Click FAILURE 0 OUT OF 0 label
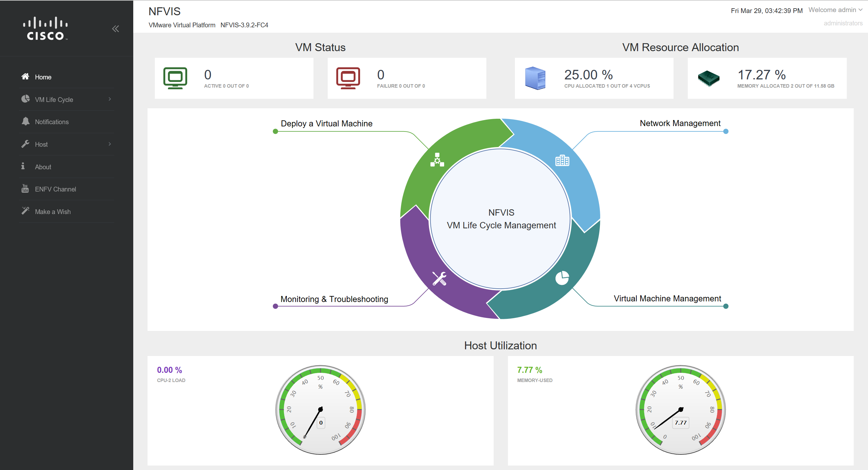 (401, 86)
